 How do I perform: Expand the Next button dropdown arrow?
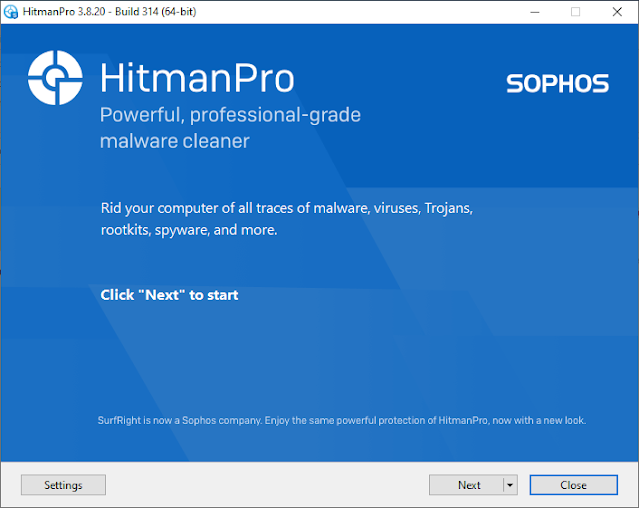tap(510, 485)
